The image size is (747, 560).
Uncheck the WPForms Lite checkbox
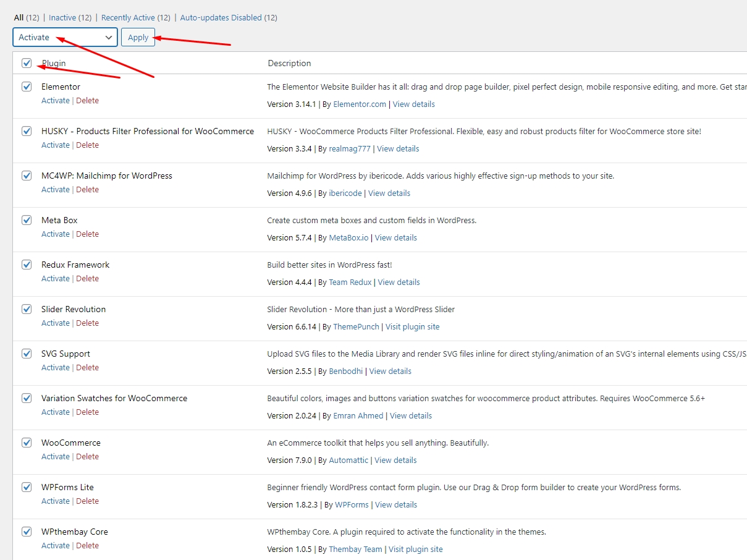point(27,487)
